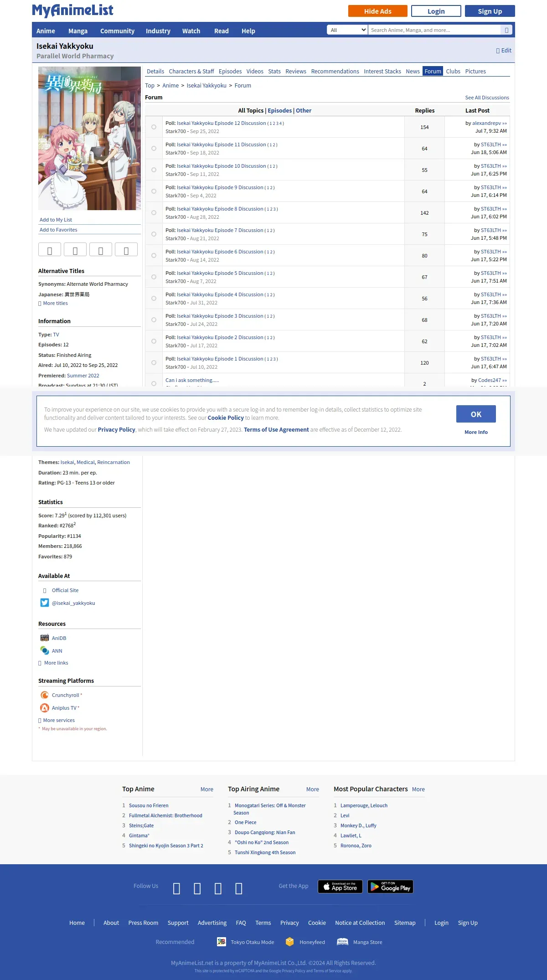
Task: Switch to the Pictures tab
Action: click(475, 72)
